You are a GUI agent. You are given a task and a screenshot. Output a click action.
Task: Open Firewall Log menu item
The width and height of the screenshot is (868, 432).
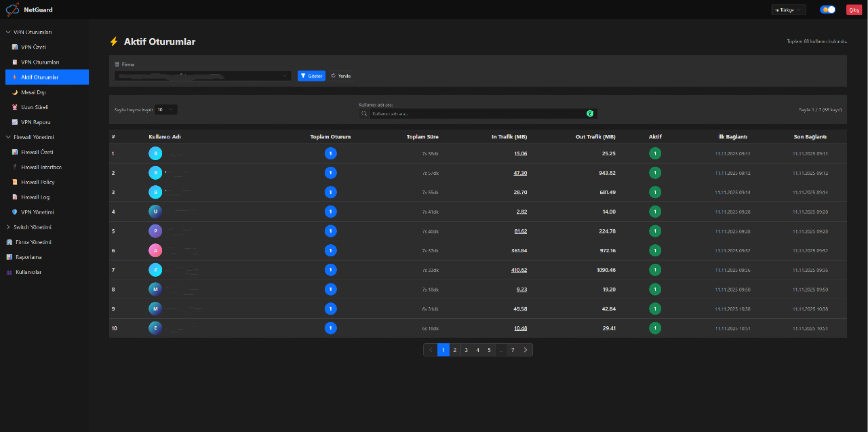tap(35, 197)
